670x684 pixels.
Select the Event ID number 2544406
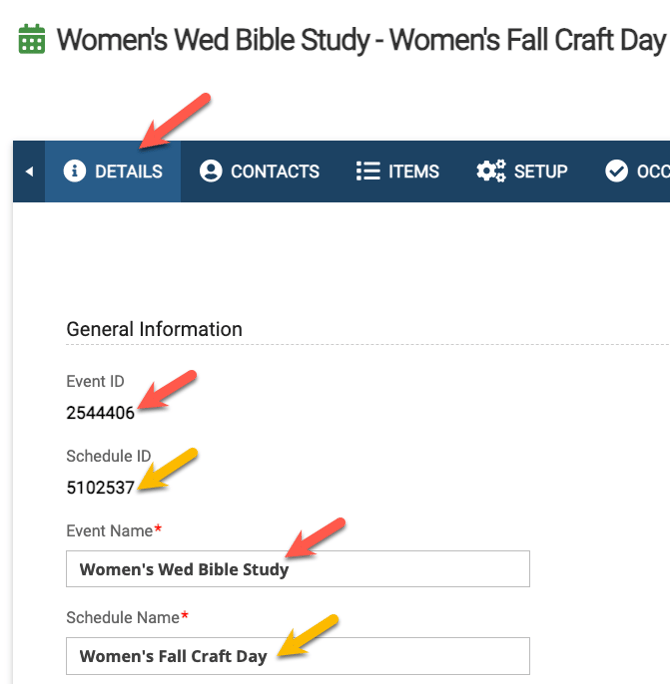click(100, 412)
